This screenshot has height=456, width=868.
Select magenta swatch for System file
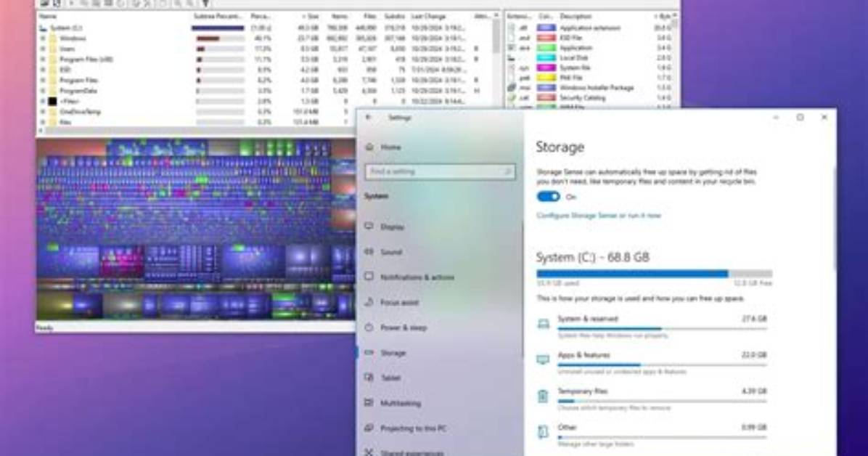[546, 68]
